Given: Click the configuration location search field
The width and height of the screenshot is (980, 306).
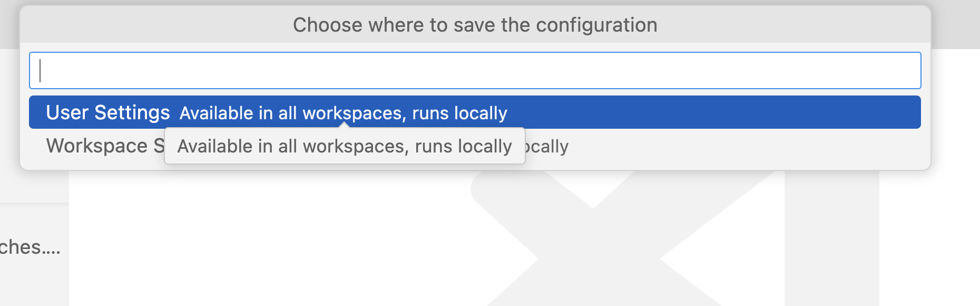Looking at the screenshot, I should [x=474, y=71].
